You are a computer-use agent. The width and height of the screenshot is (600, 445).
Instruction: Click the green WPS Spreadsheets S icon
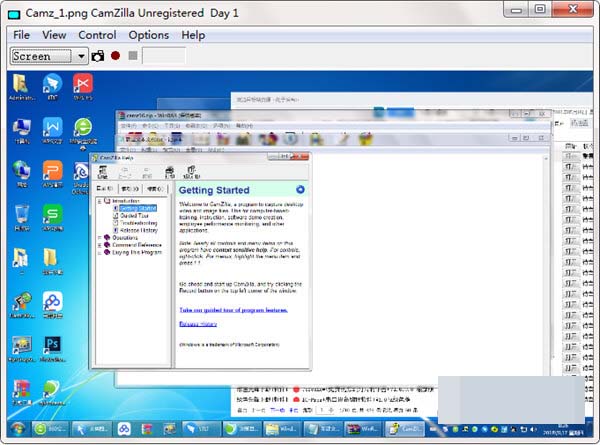pyautogui.click(x=52, y=217)
